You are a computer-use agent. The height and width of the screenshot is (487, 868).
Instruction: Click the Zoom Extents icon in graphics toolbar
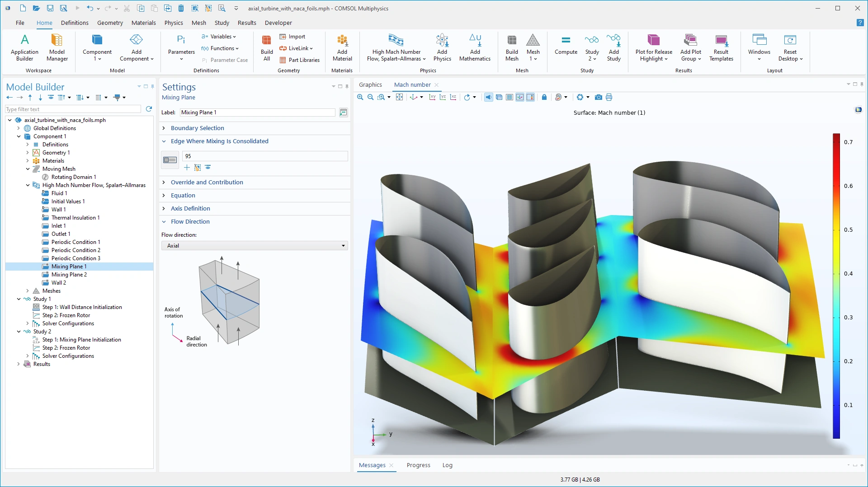click(x=399, y=97)
